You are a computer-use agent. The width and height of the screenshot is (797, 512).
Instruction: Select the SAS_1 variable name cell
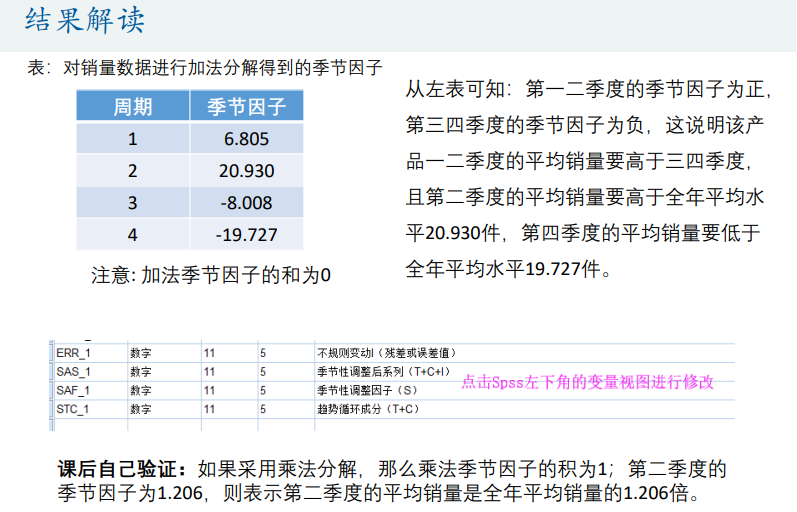click(74, 371)
